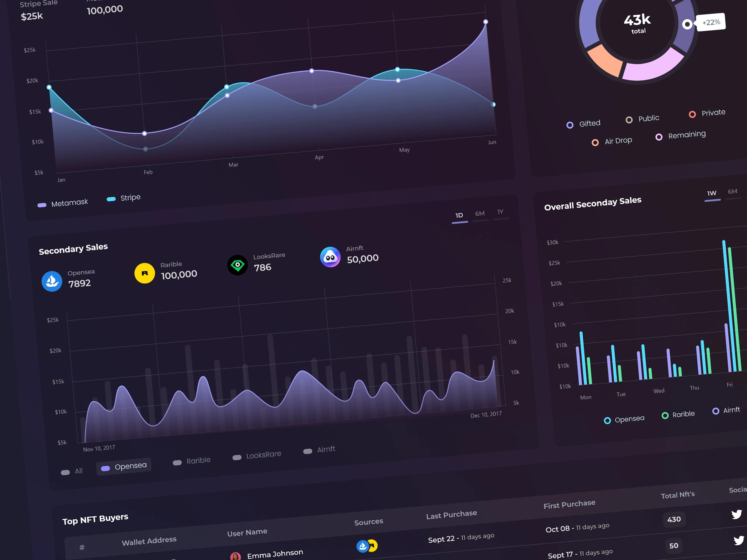Click the Feb Metamask data point
This screenshot has width=747, height=560.
coord(145,133)
